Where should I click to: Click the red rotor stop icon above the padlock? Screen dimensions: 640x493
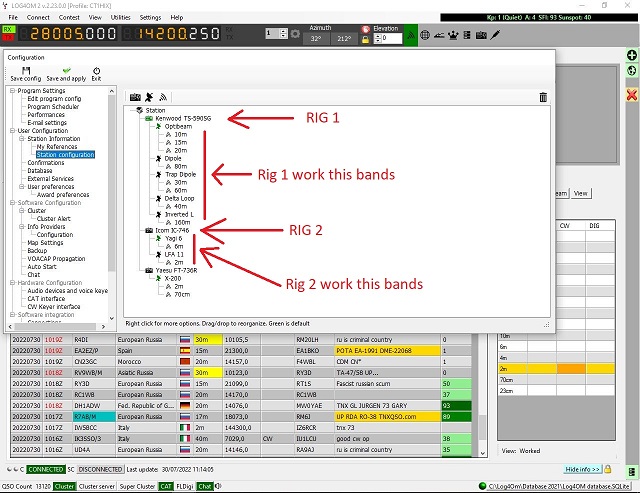[x=366, y=29]
